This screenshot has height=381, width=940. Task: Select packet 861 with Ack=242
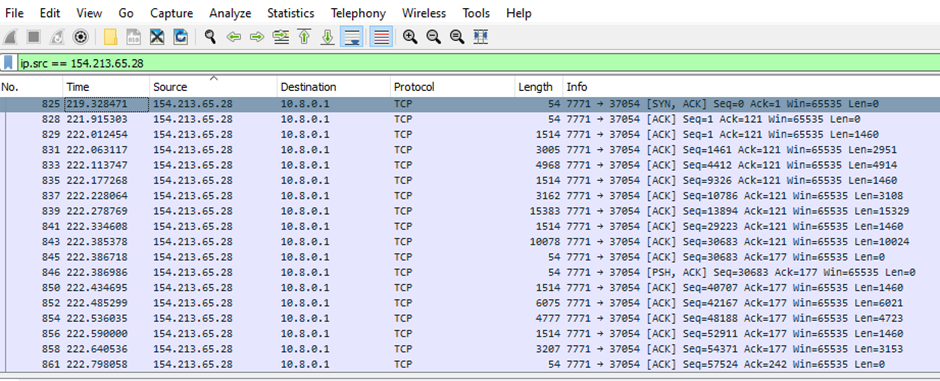[x=470, y=364]
